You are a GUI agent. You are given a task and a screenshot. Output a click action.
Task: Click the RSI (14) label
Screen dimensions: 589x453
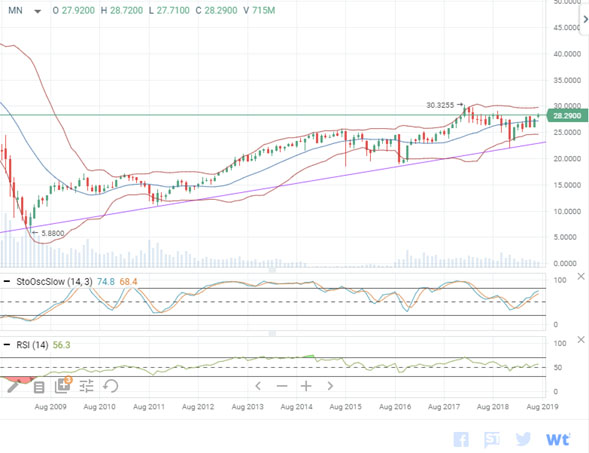32,344
